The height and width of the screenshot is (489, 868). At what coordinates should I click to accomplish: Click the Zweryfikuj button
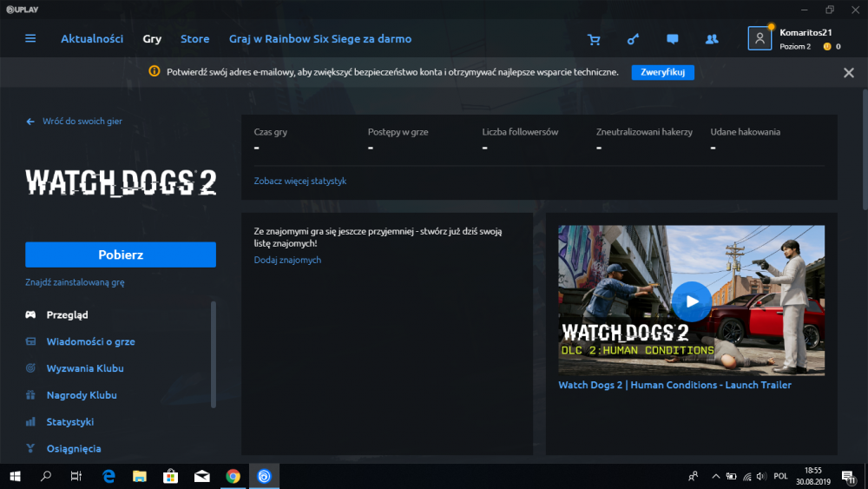coord(662,73)
